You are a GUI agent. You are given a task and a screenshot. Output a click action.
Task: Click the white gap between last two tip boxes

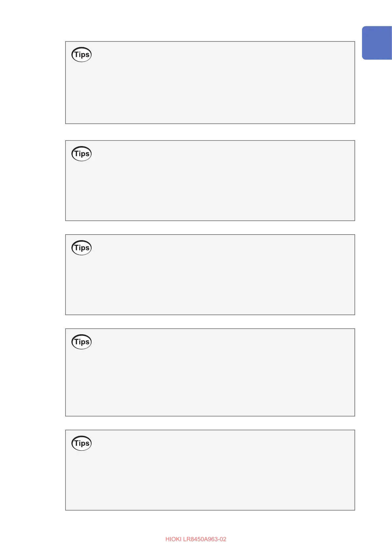[x=210, y=423]
